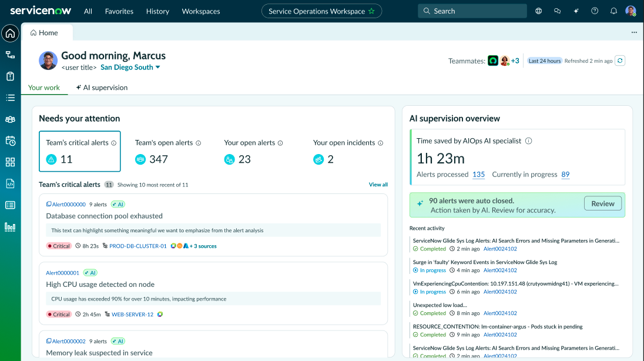This screenshot has height=361, width=644.
Task: Click info icon beside Team's open alerts
Action: click(x=199, y=143)
